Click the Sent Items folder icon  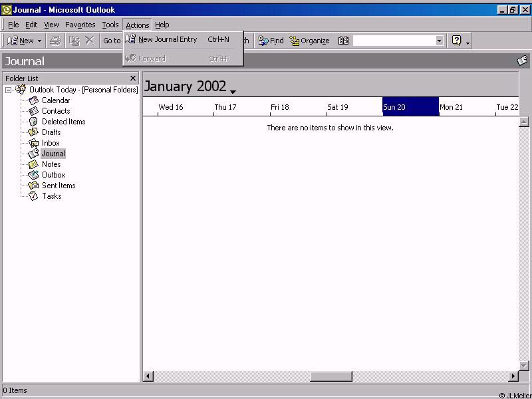[x=33, y=186]
